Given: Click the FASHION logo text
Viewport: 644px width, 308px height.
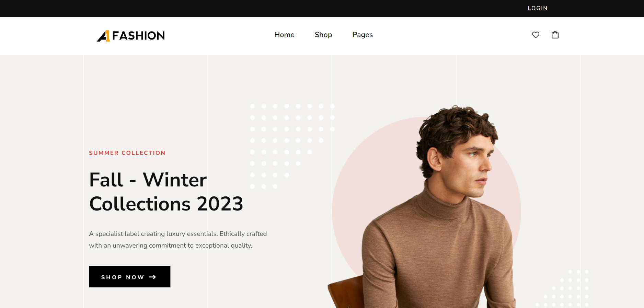Looking at the screenshot, I should 138,36.
